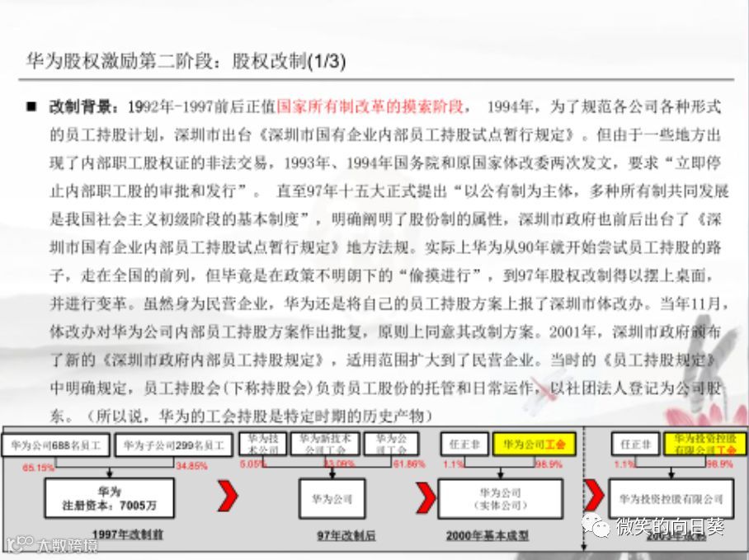Click the label 1997年改制前

[x=127, y=534]
